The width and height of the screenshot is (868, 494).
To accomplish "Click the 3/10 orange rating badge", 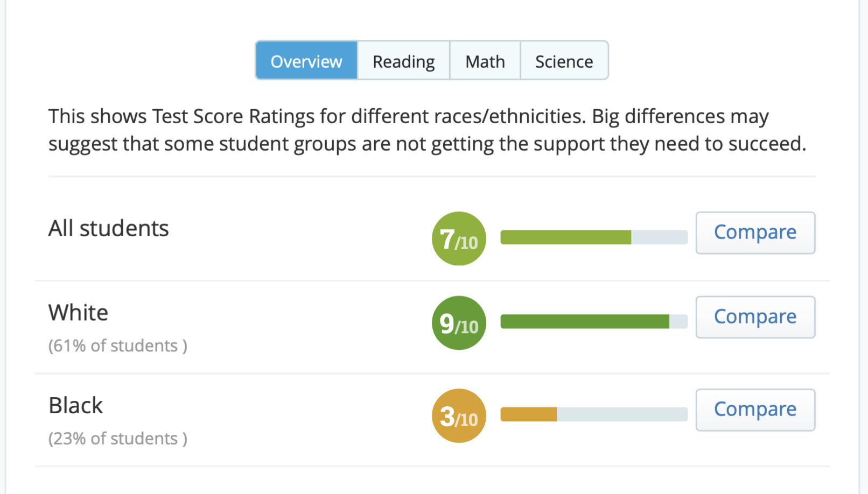I will point(459,416).
